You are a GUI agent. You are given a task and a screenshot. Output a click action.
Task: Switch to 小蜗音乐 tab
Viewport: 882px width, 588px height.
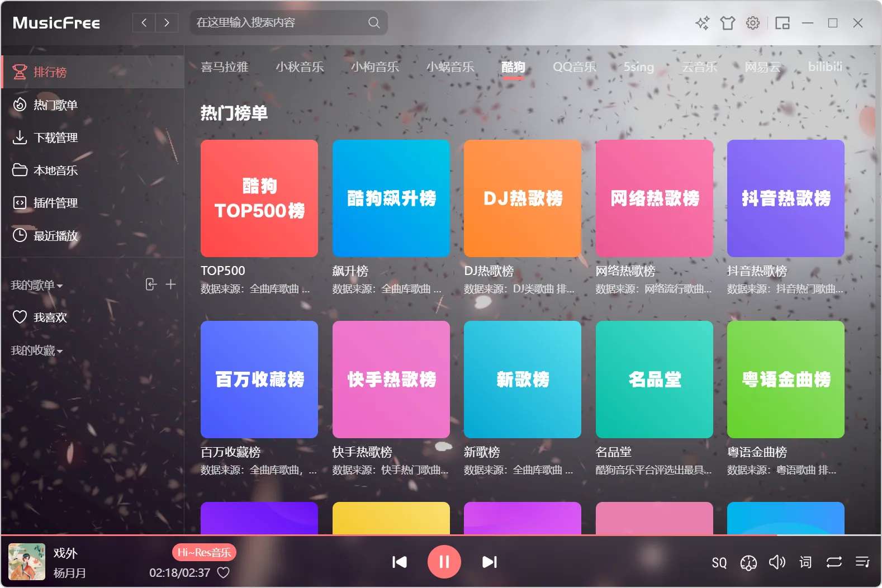click(450, 67)
